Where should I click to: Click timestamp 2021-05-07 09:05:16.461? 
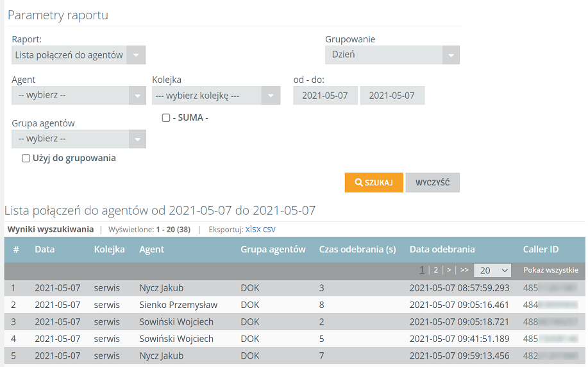pyautogui.click(x=459, y=305)
